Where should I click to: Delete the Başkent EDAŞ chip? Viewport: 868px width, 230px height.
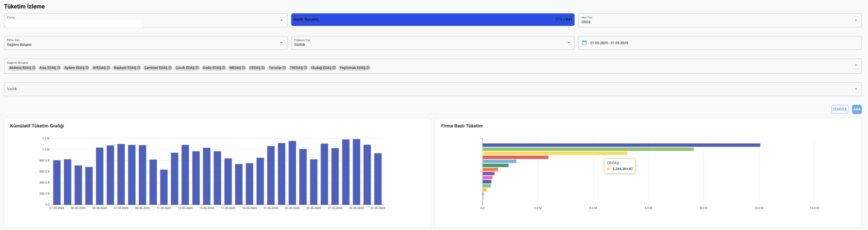pyautogui.click(x=138, y=68)
